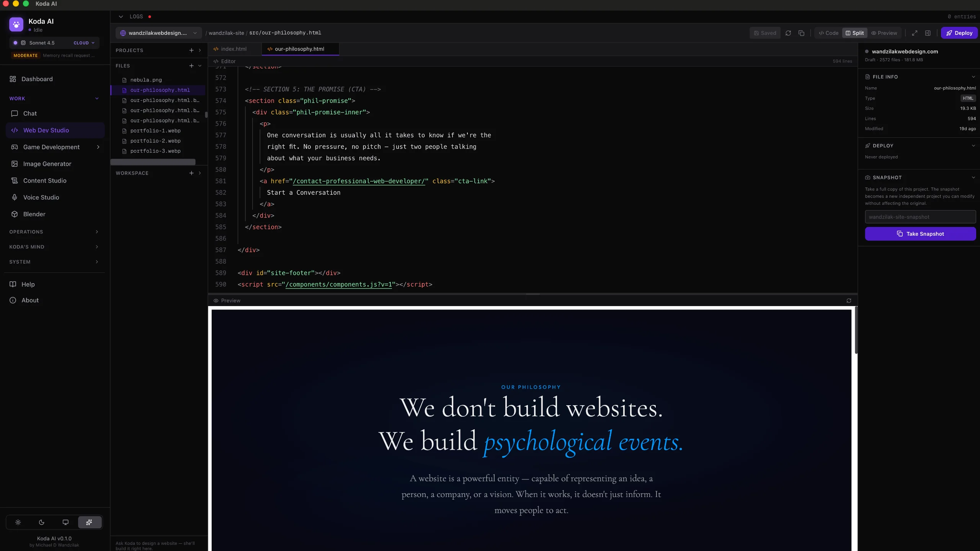Click the snapshot name input field
This screenshot has width=980, height=551.
(920, 217)
